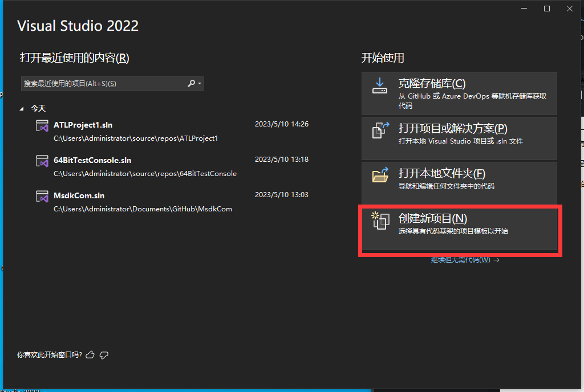Screen dimensions: 584x392
Task: Click the path ending in GitHub\MsdkCom
Action: (x=143, y=209)
